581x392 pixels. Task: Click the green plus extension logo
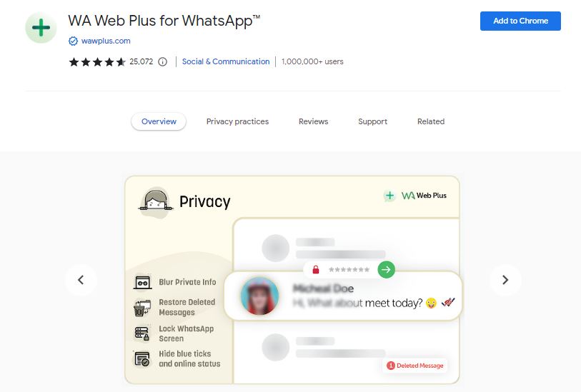click(x=41, y=28)
